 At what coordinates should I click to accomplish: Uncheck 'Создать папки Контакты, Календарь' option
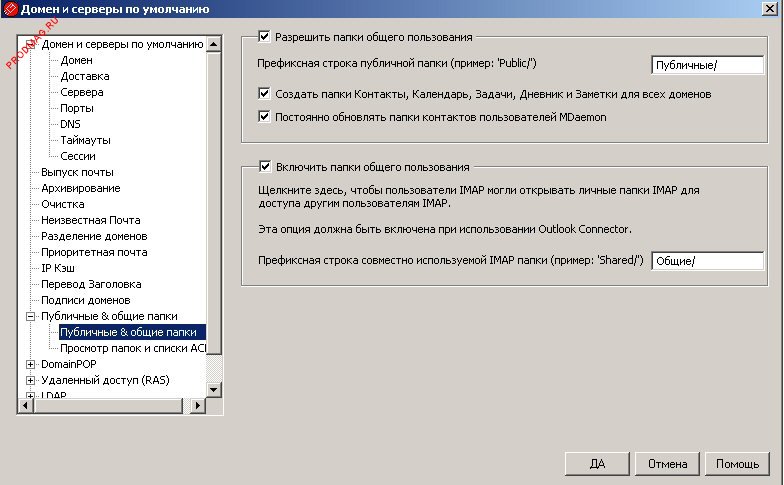click(x=265, y=94)
